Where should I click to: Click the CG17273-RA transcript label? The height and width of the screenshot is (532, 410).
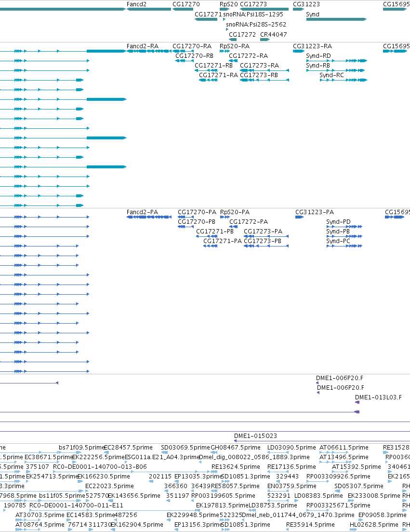click(260, 66)
